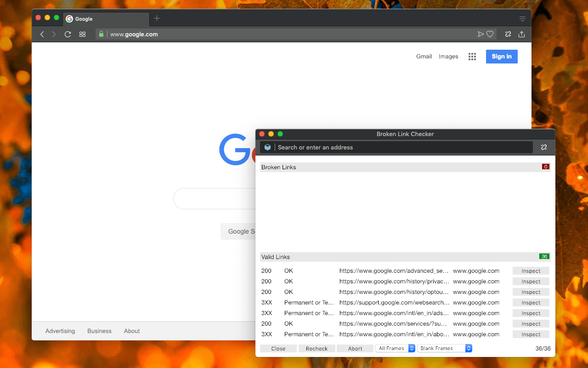Inspect the intl/en_in/abo… link row
This screenshot has width=588, height=368.
pyautogui.click(x=531, y=334)
